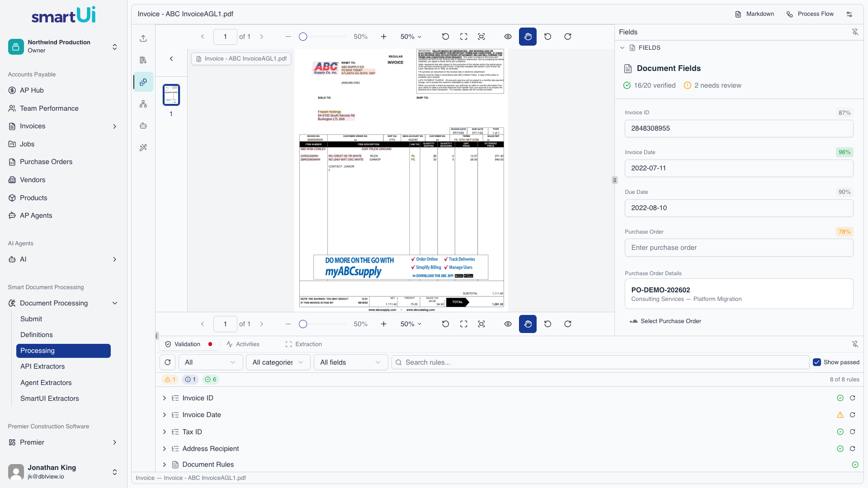Image resolution: width=868 pixels, height=488 pixels.
Task: Toggle top eye visibility icon
Action: click(508, 37)
